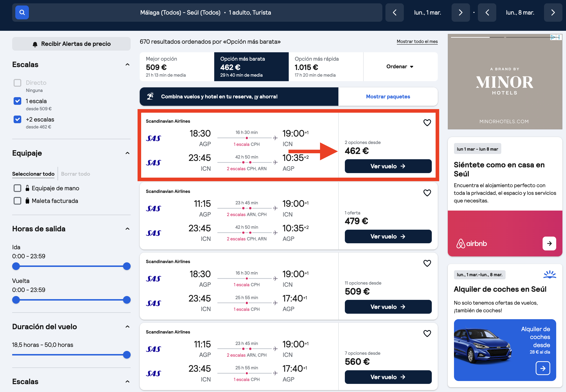The width and height of the screenshot is (566, 392).
Task: Click Ver vuelo for the 462 € flight
Action: click(388, 166)
